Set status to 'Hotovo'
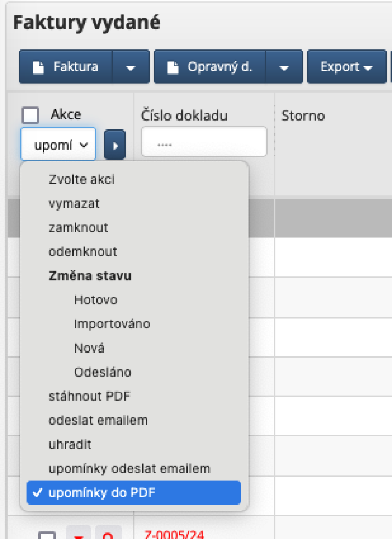Viewport: 392px width, 539px height. (x=96, y=300)
